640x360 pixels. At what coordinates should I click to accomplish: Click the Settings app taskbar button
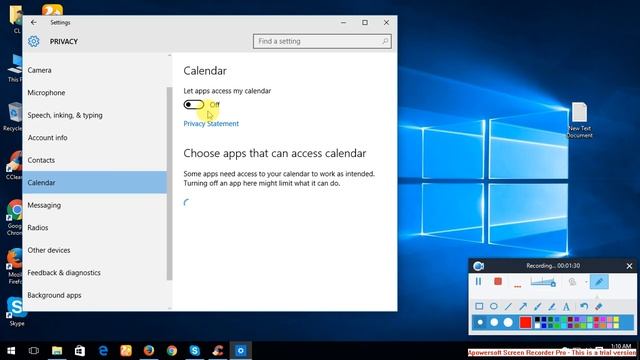tap(240, 351)
